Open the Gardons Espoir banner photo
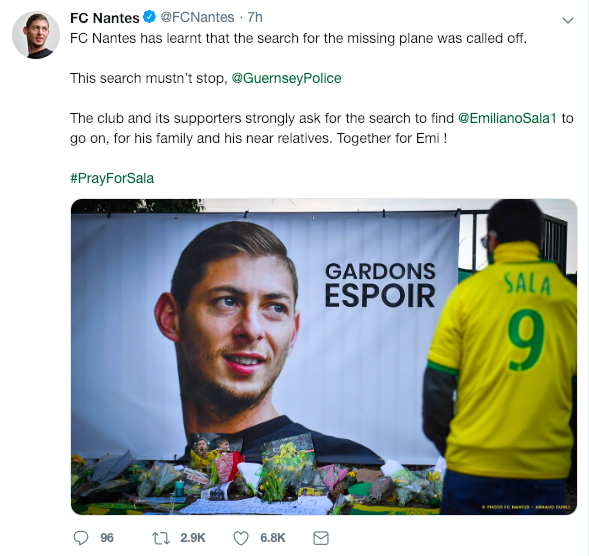Screen dimensions: 589x556 324,357
